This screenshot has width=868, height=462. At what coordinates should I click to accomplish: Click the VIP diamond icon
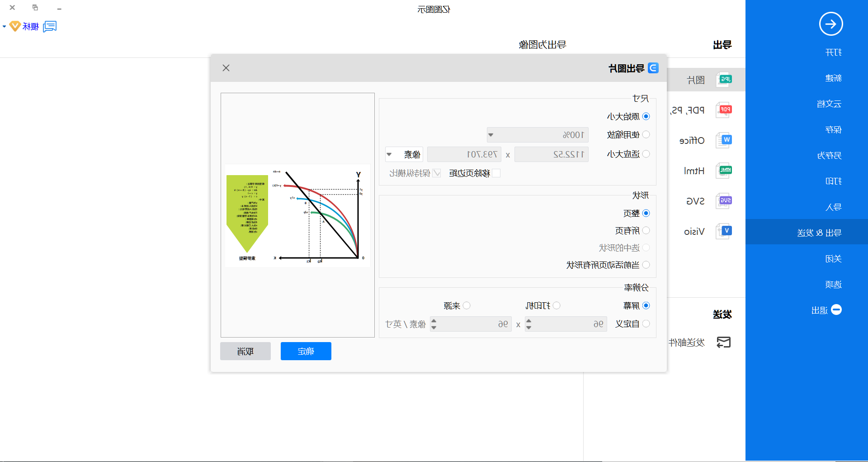point(15,26)
